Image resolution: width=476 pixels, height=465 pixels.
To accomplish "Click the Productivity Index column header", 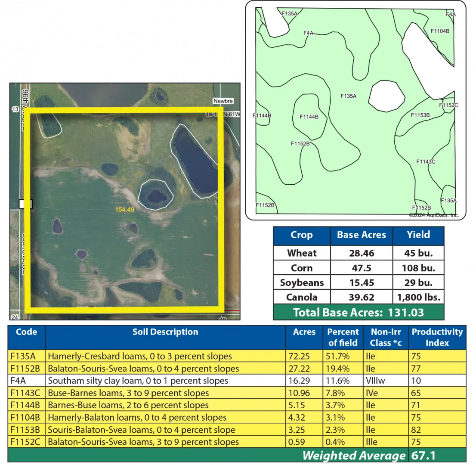I will coord(437,337).
